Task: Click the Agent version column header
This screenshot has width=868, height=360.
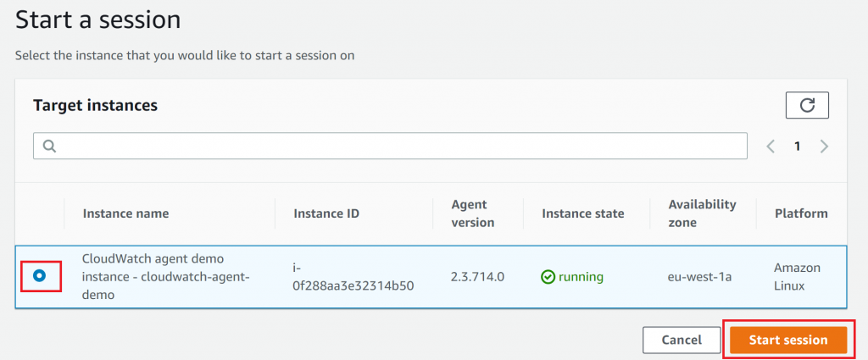Action: [x=473, y=213]
